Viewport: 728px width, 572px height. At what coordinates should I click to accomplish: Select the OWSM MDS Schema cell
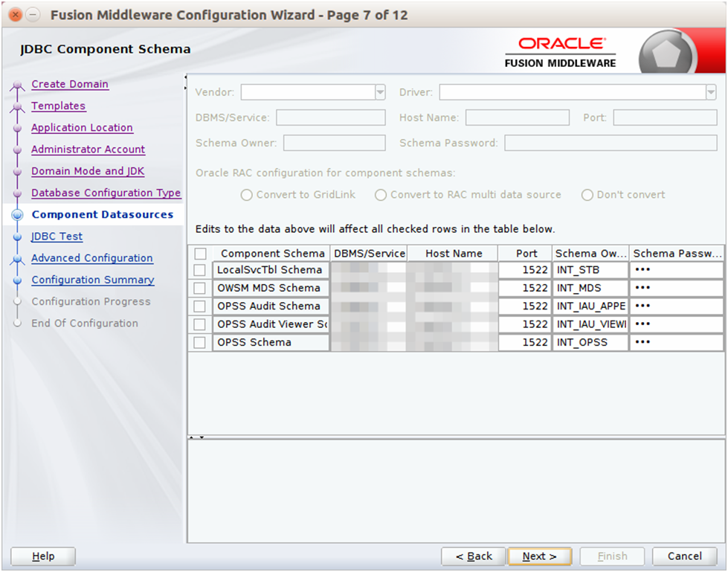(271, 289)
